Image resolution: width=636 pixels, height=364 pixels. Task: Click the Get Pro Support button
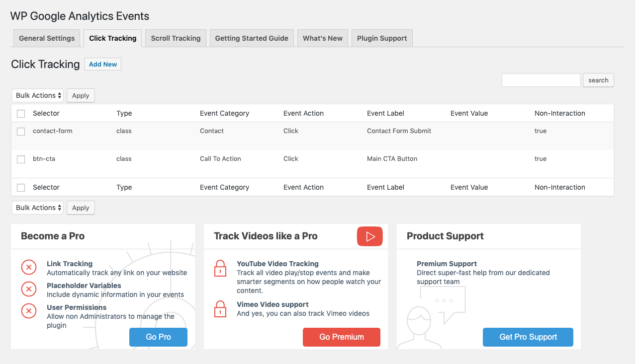tap(528, 337)
